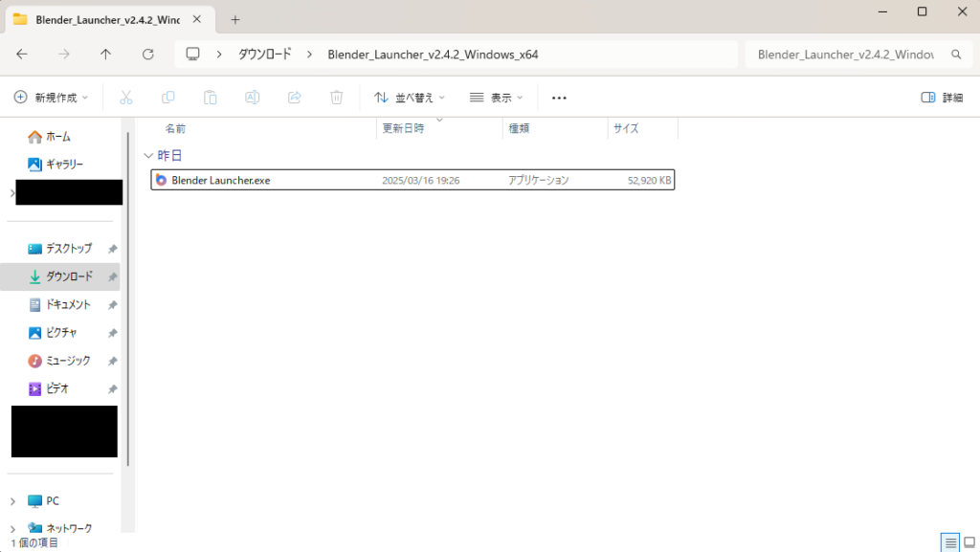
Task: Open the three-dot more options menu
Action: coord(559,98)
